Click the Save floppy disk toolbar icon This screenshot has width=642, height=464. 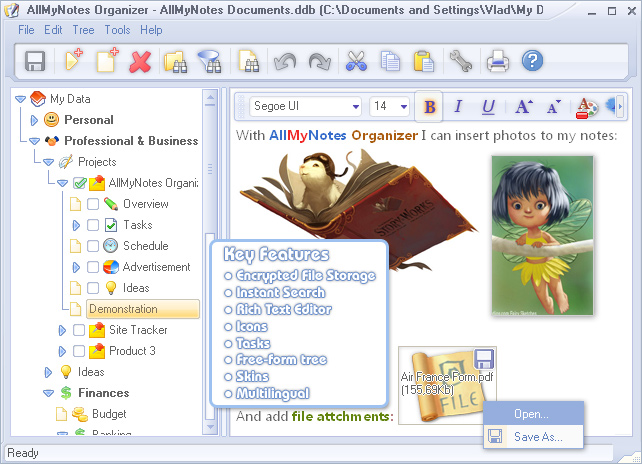(35, 61)
